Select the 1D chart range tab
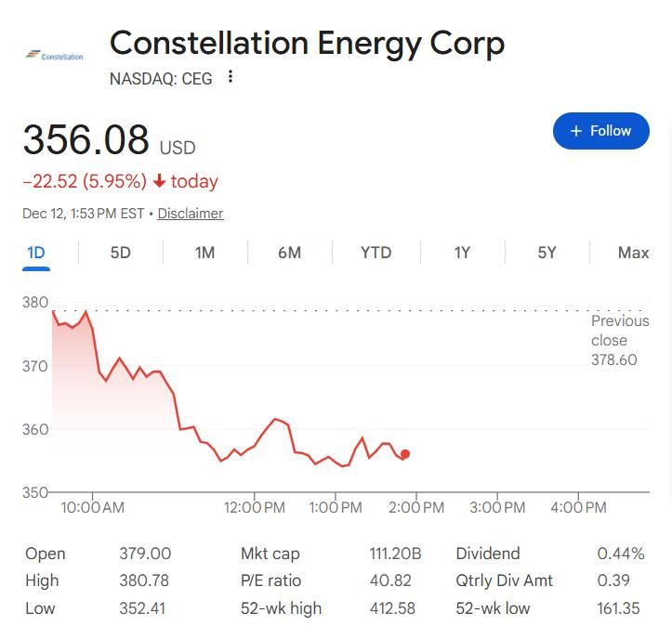672x639 pixels. click(x=36, y=253)
